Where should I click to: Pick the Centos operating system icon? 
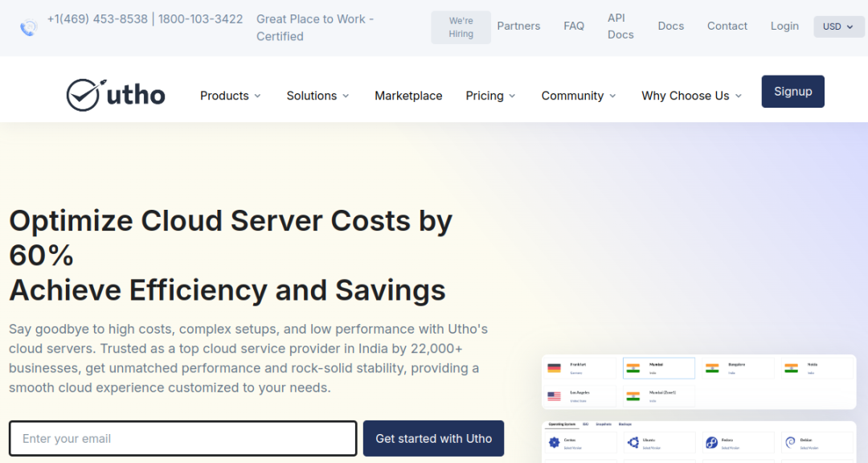[554, 443]
